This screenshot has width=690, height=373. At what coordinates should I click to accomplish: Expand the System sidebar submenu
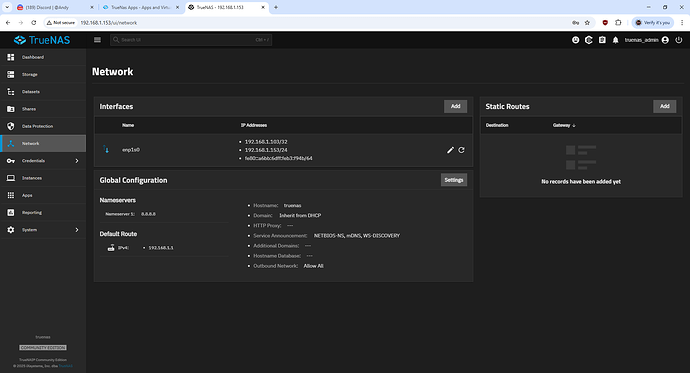43,230
